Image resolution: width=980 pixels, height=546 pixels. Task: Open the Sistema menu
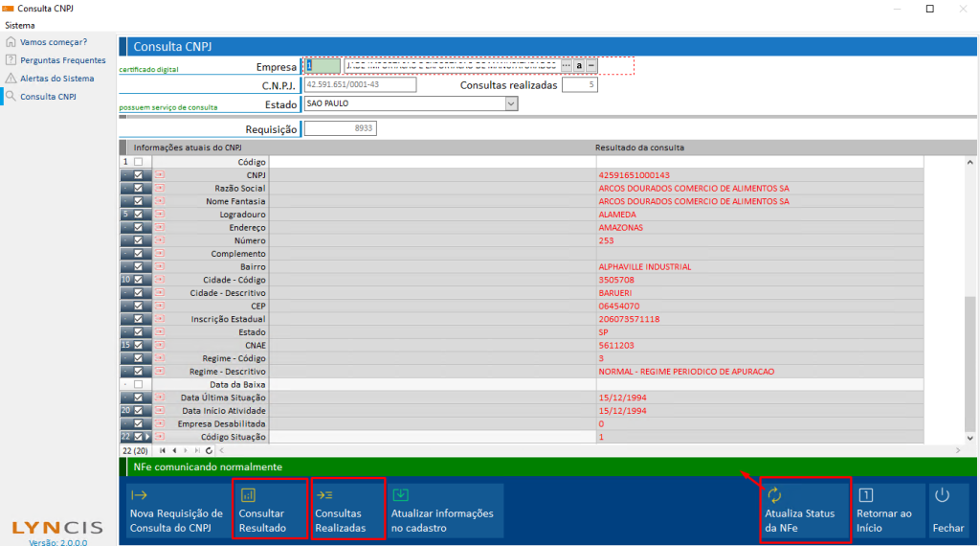click(x=20, y=26)
